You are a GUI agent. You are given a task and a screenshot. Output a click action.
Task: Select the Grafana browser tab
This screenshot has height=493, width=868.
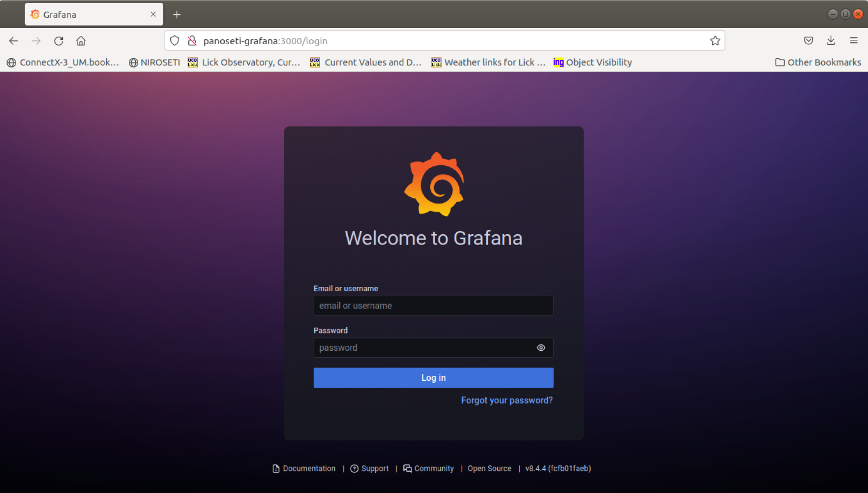(94, 14)
